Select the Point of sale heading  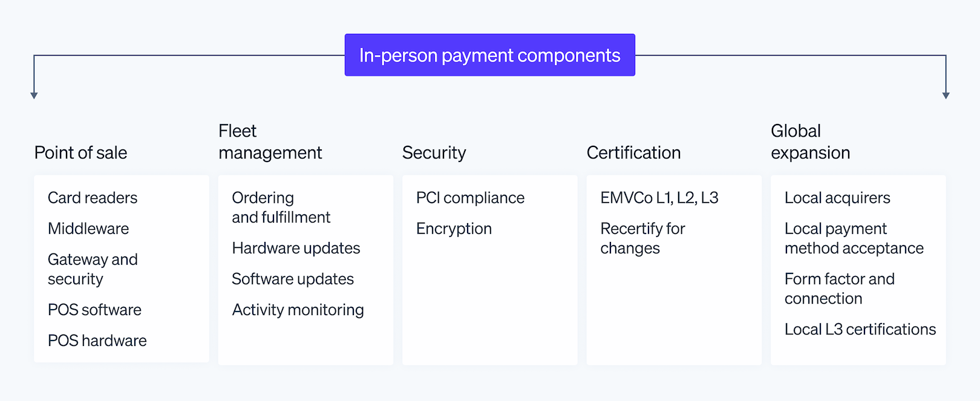click(80, 152)
